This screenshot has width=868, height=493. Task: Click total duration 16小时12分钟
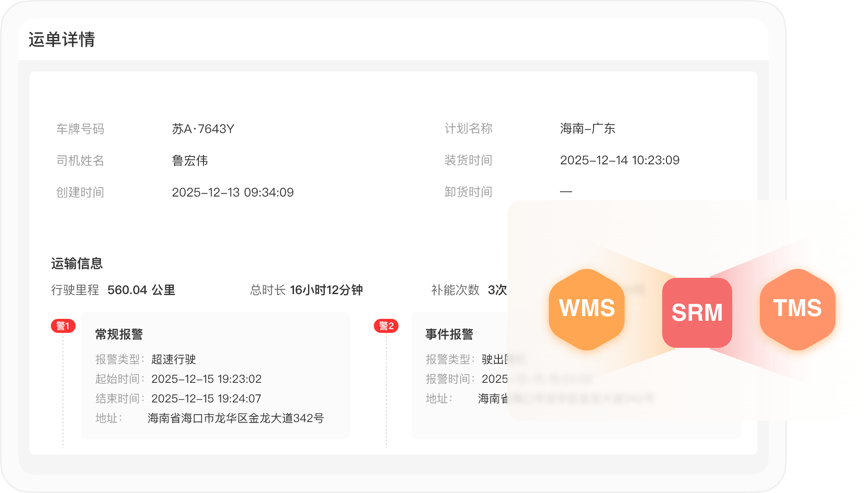click(x=326, y=290)
